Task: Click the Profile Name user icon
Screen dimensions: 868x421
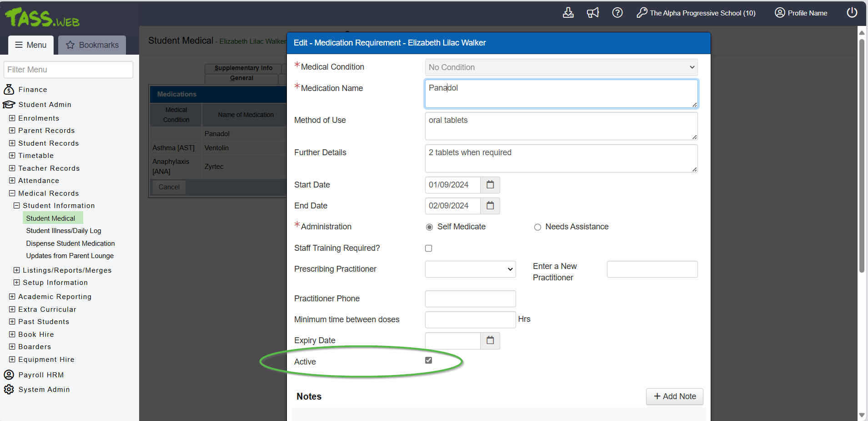Action: pos(780,13)
